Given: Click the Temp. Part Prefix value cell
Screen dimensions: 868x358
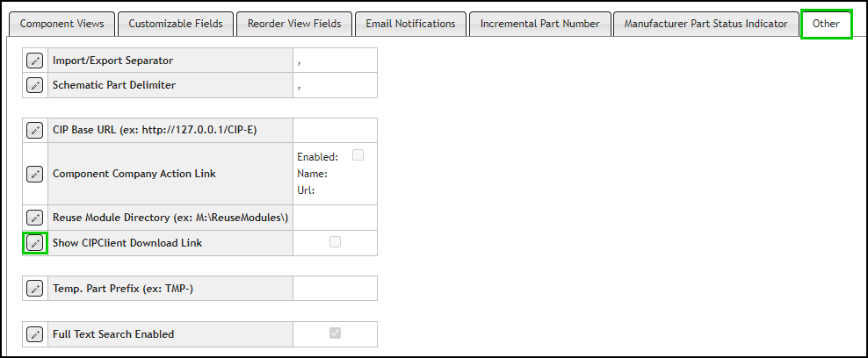Looking at the screenshot, I should [335, 289].
